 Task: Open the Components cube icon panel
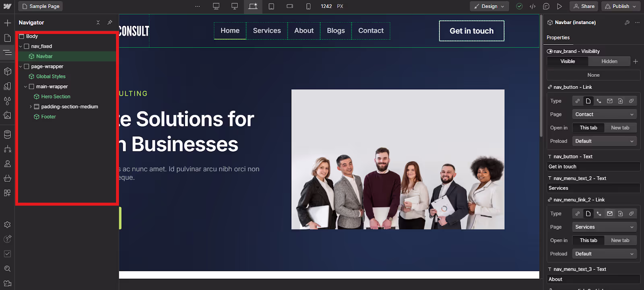click(7, 72)
